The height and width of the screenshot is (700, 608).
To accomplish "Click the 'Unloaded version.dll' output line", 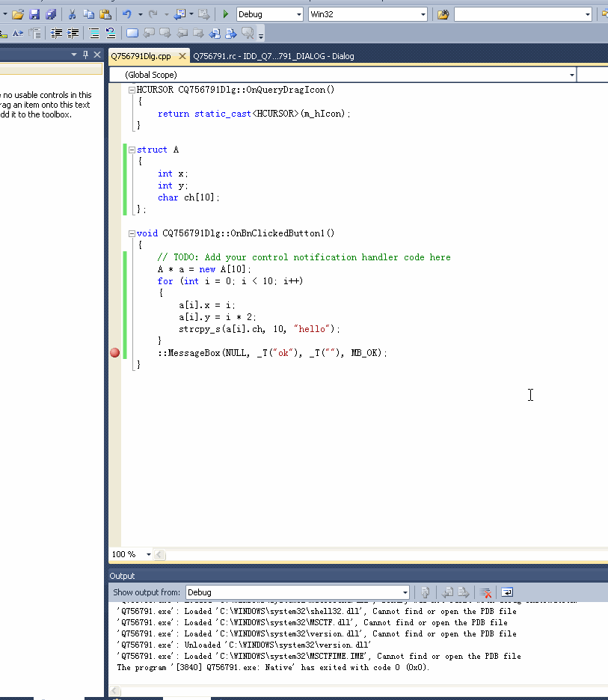I will 244,645.
